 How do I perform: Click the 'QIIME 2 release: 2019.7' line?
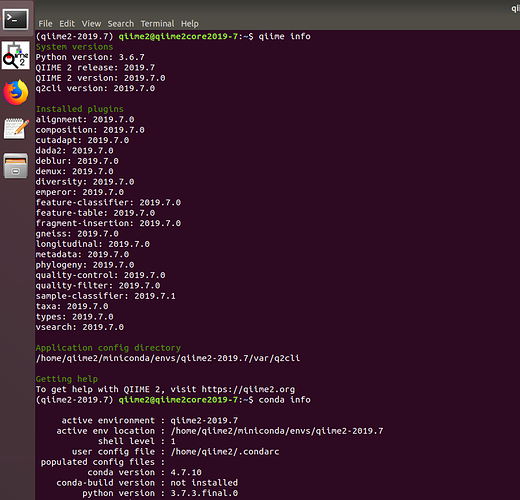pyautogui.click(x=95, y=67)
